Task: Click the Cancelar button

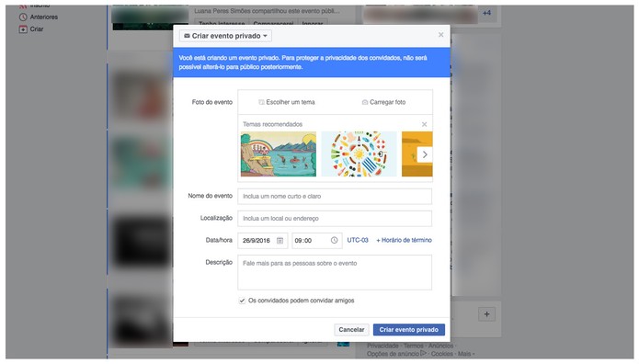Action: click(x=351, y=329)
